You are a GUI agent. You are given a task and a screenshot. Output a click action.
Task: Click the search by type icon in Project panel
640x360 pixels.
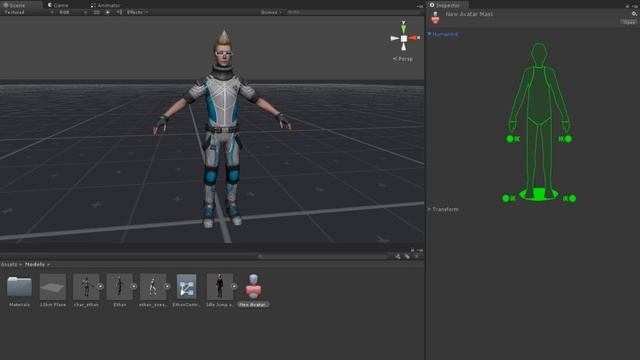click(398, 256)
